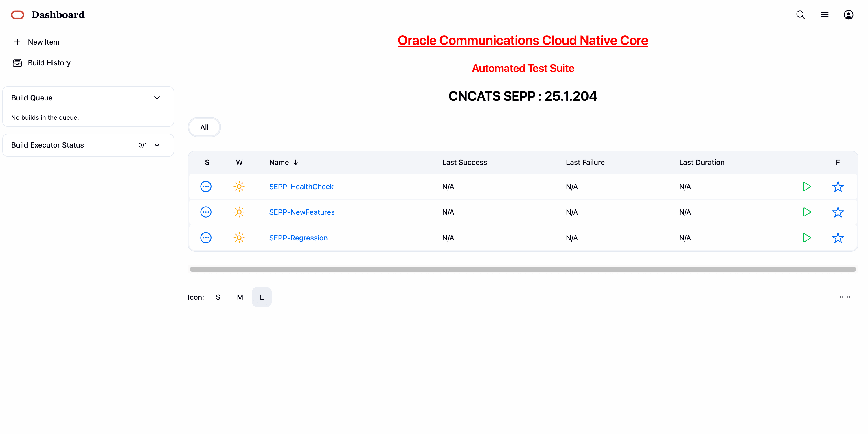Favorite the SEPP-HealthCheck job
The width and height of the screenshot is (868, 434).
pos(838,186)
